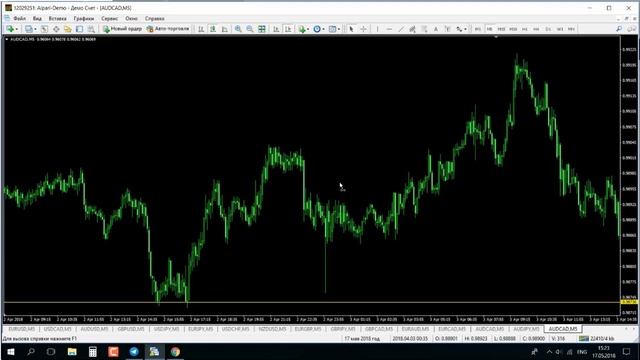The image size is (640, 360).
Task: Open the Templates icon
Action: click(332, 29)
